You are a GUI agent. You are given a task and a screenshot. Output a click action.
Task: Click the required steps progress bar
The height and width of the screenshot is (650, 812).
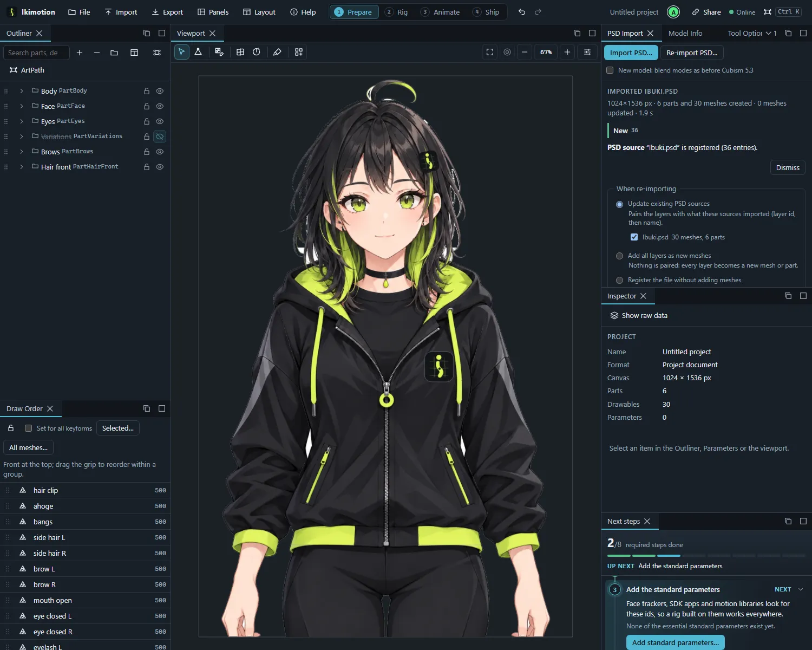click(706, 556)
